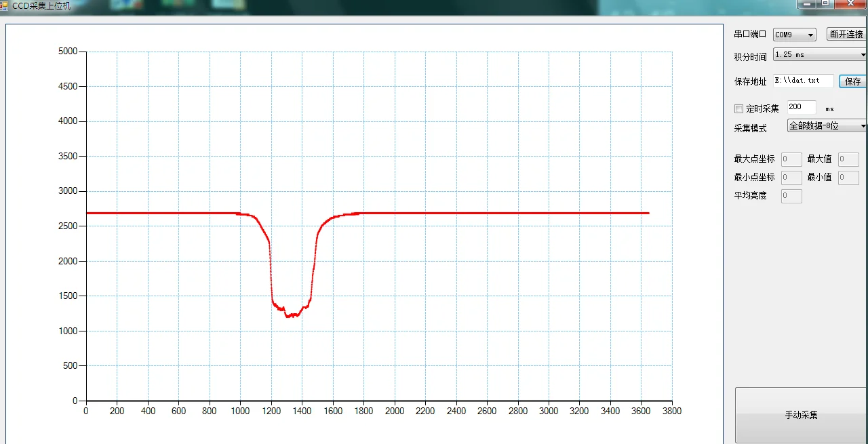This screenshot has height=444, width=868.
Task: Click the 200 ms interval input field
Action: click(x=801, y=107)
